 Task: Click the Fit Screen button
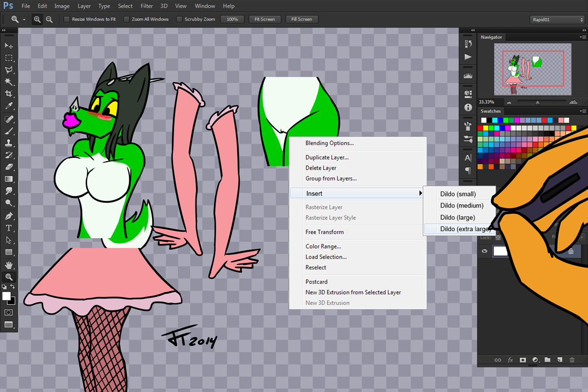(265, 20)
